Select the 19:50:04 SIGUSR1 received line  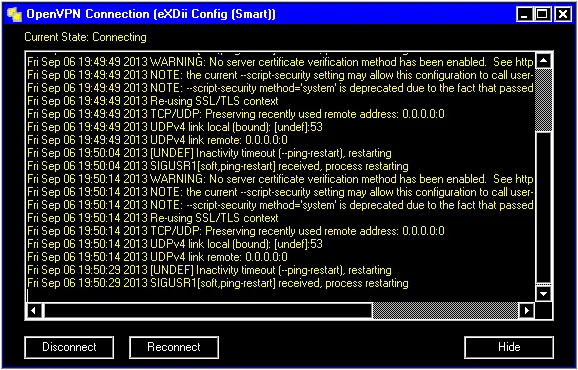pyautogui.click(x=218, y=166)
